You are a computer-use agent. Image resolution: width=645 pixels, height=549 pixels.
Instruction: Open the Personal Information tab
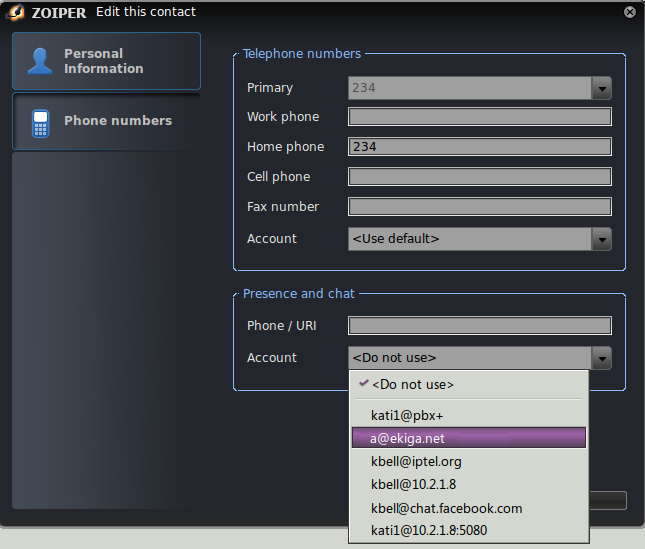[106, 61]
